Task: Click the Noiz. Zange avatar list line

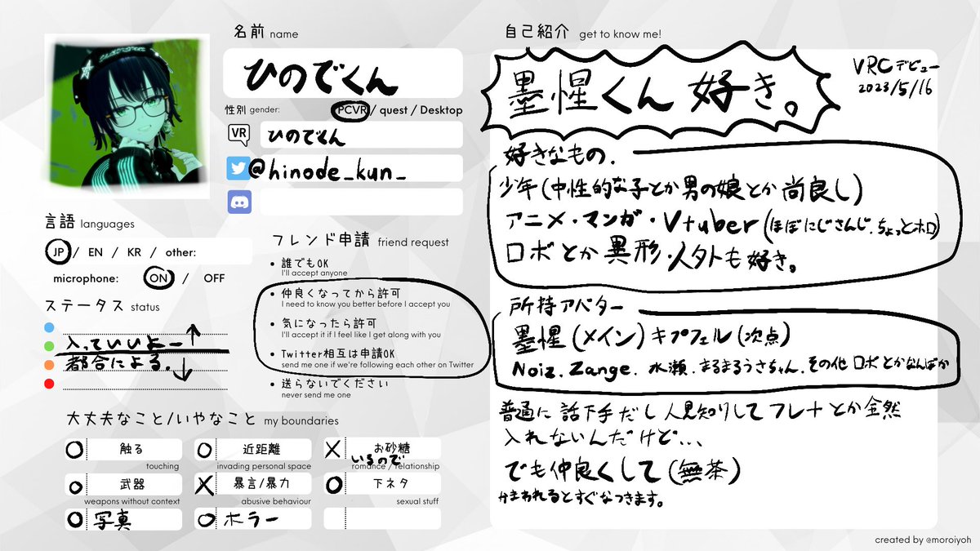Action: (731, 367)
